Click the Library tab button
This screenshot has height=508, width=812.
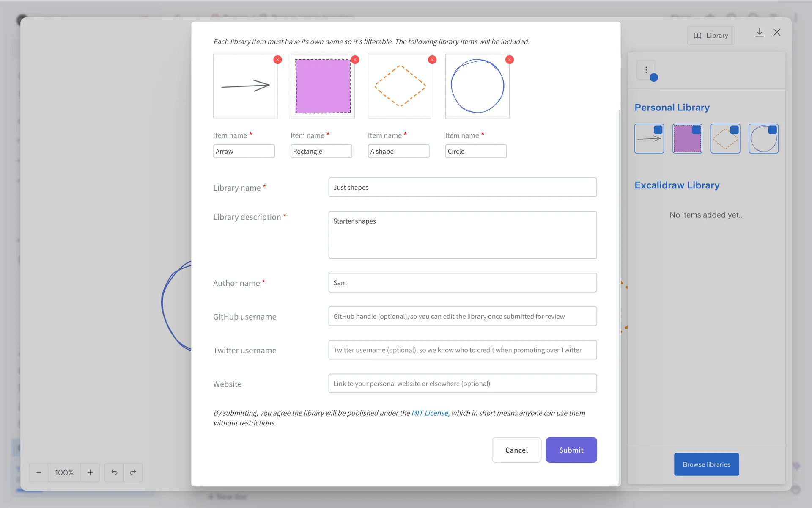point(711,36)
